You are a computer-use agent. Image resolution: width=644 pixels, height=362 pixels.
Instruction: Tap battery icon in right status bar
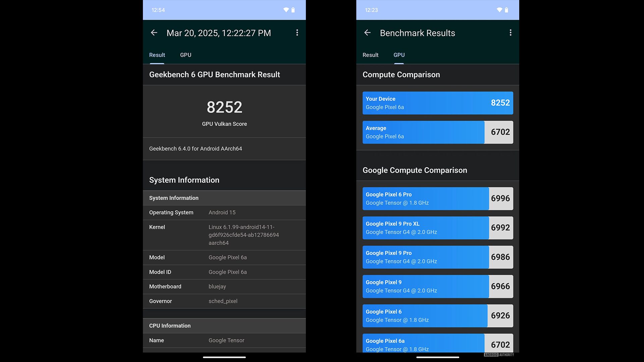[506, 10]
